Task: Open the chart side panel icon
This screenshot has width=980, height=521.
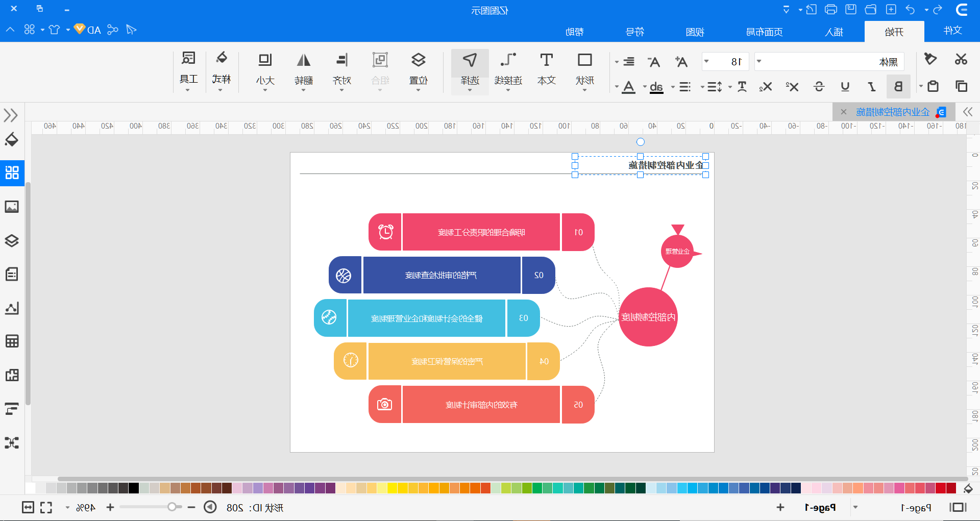Action: tap(12, 308)
